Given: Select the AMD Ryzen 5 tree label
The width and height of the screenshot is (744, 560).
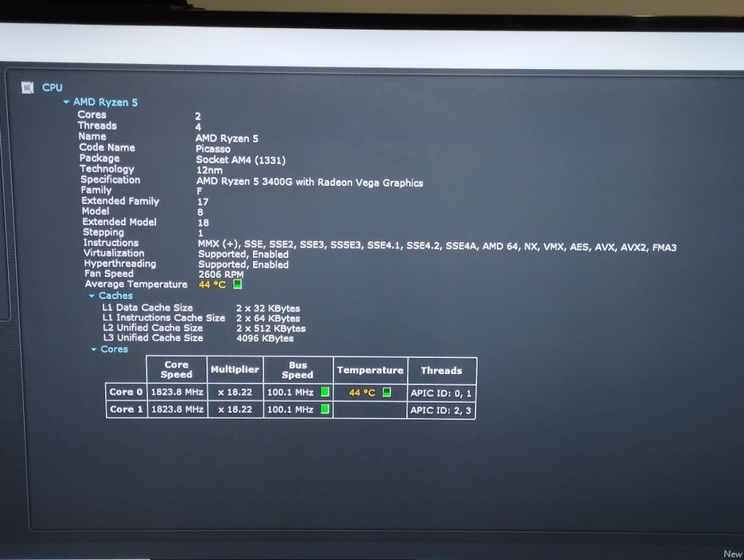Looking at the screenshot, I should point(106,102).
